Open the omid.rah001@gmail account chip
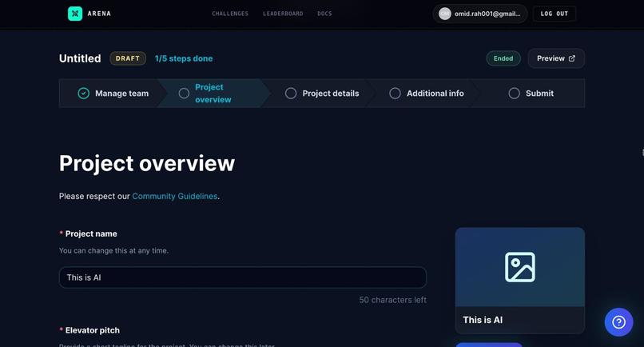The image size is (644, 347). [x=479, y=14]
